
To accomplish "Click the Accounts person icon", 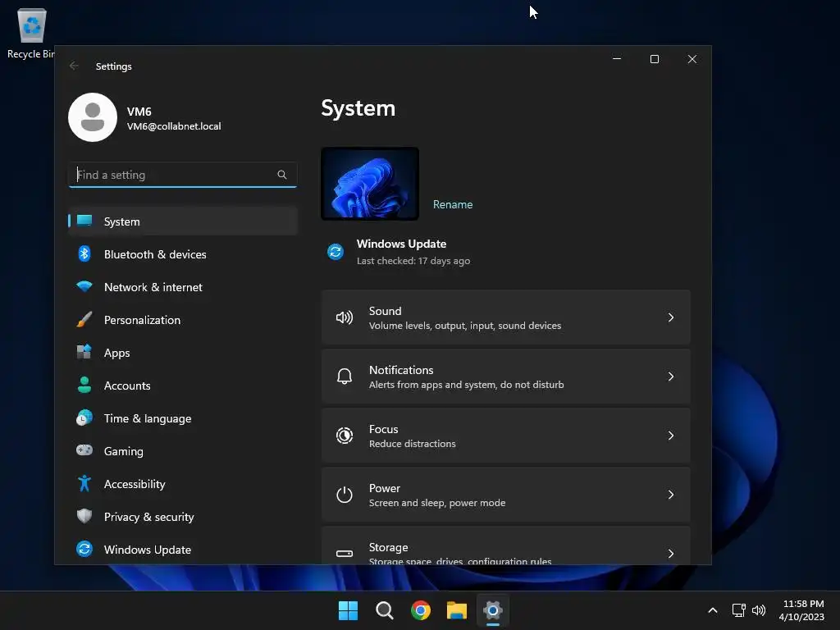I will pos(84,385).
